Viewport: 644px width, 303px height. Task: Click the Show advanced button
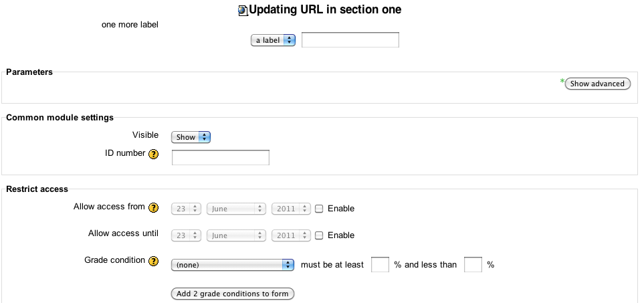click(x=598, y=84)
